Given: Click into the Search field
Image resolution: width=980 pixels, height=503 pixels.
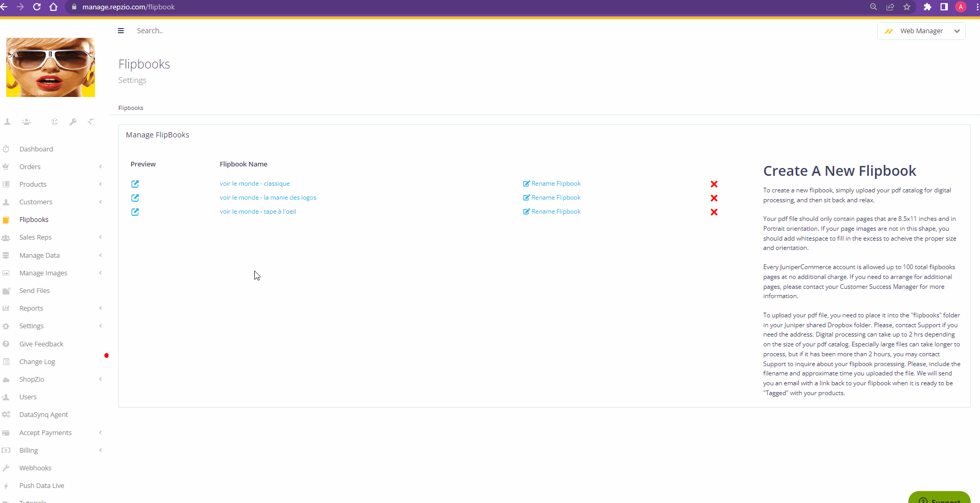Looking at the screenshot, I should [x=150, y=31].
